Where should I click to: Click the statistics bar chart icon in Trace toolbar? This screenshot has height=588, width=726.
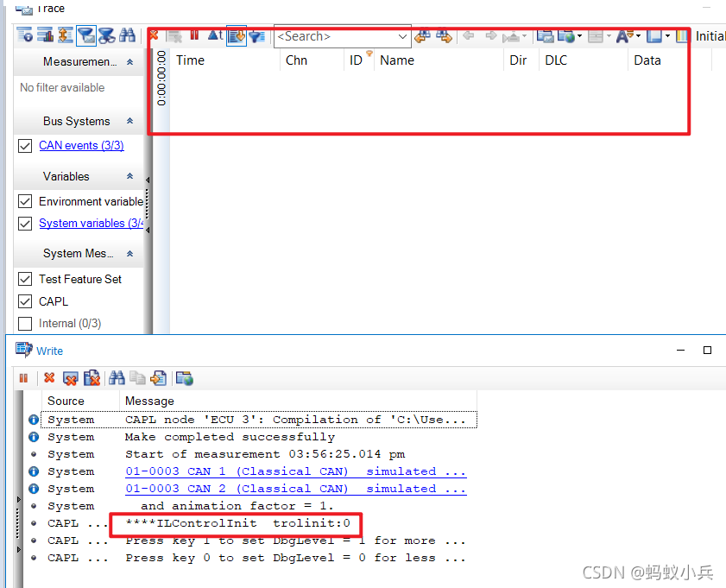(45, 35)
